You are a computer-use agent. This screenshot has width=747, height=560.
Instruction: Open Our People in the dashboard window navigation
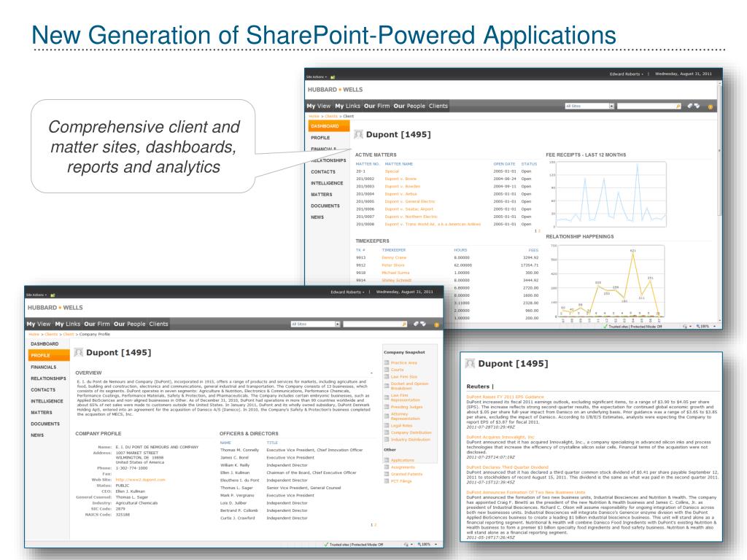pos(409,106)
